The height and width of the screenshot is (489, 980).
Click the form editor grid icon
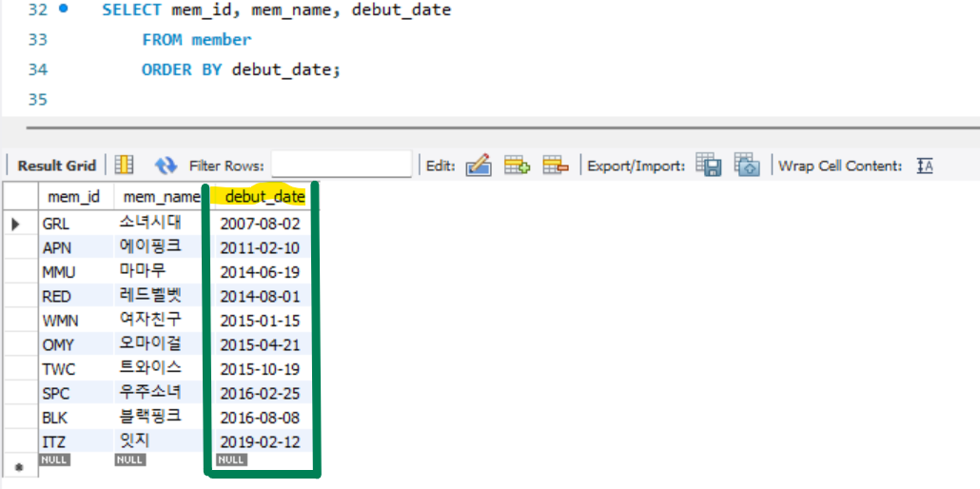[x=125, y=166]
